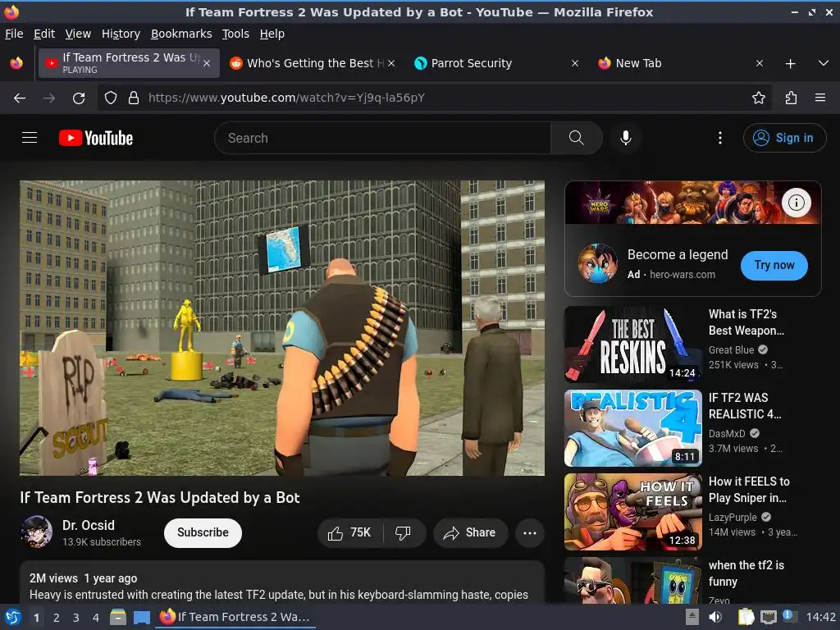
Task: Open volume control in system tray
Action: click(715, 617)
